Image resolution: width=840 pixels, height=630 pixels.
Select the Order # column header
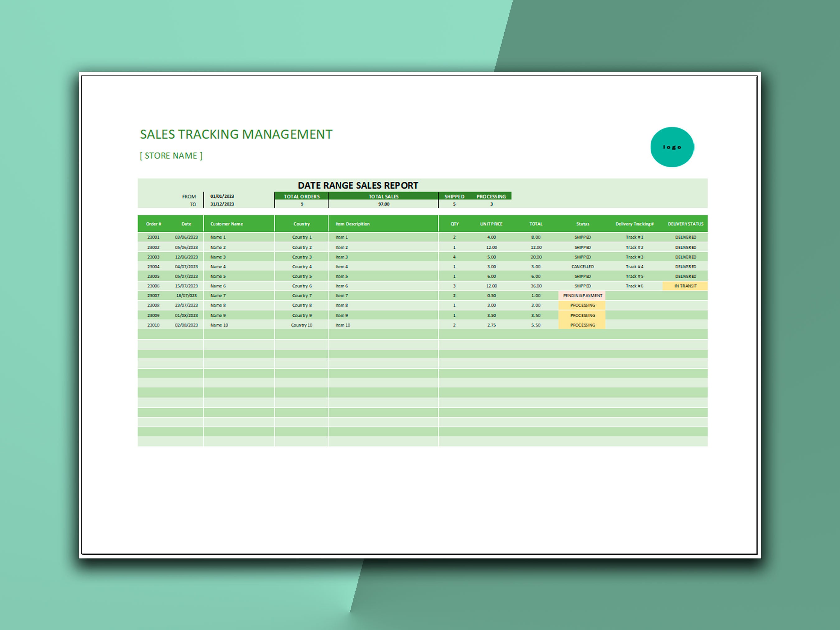point(153,224)
